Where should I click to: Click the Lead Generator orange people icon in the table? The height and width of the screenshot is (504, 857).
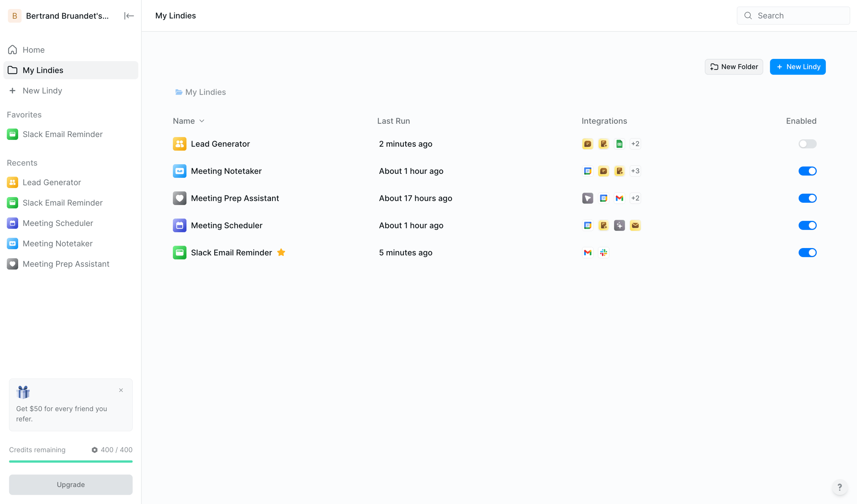point(180,144)
